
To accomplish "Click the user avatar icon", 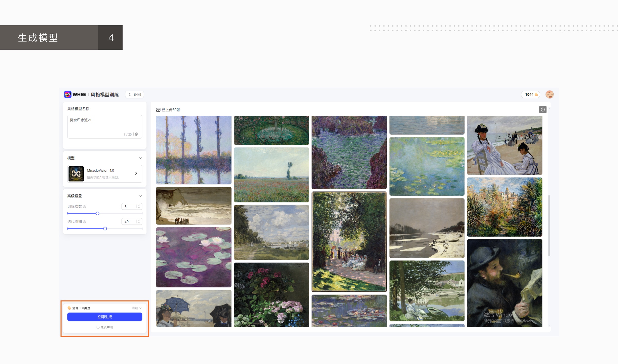I will click(550, 94).
